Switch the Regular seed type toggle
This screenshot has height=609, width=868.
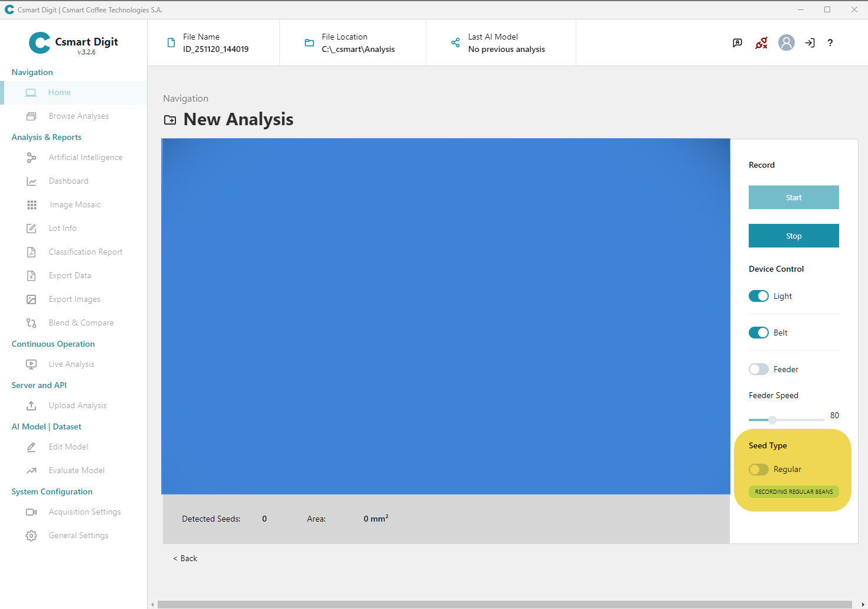pos(758,470)
